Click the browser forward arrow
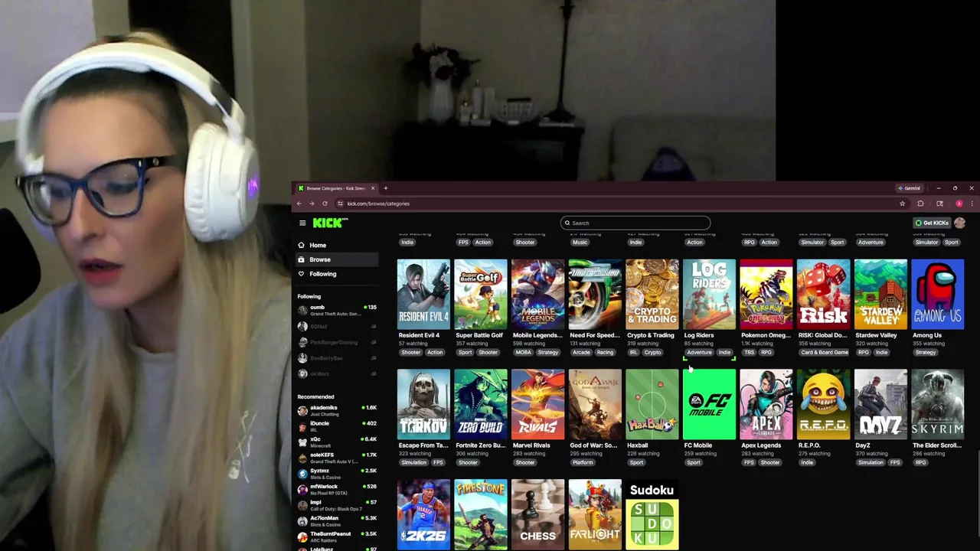The height and width of the screenshot is (551, 980). click(312, 204)
